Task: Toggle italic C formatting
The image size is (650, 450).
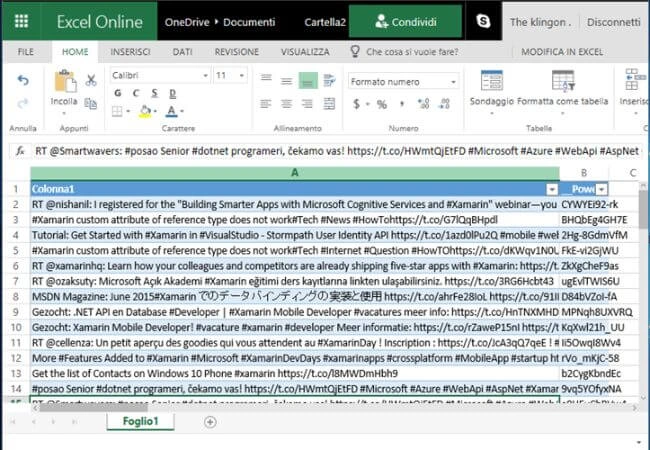Action: pyautogui.click(x=136, y=93)
